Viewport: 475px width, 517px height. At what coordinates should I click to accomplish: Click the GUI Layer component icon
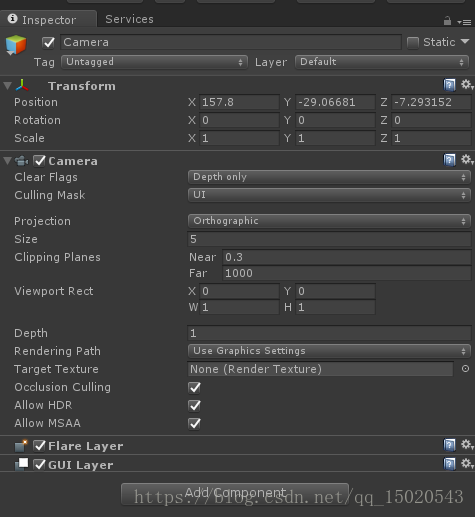(22, 464)
